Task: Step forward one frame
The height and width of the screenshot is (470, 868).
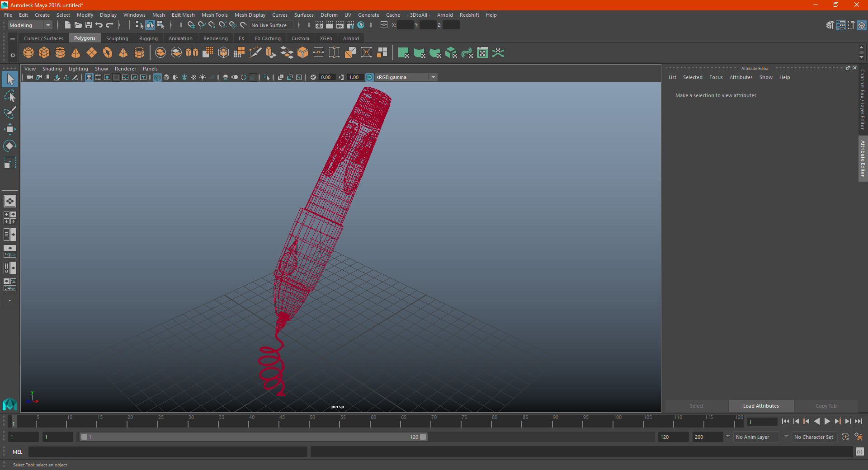Action: pyautogui.click(x=848, y=421)
